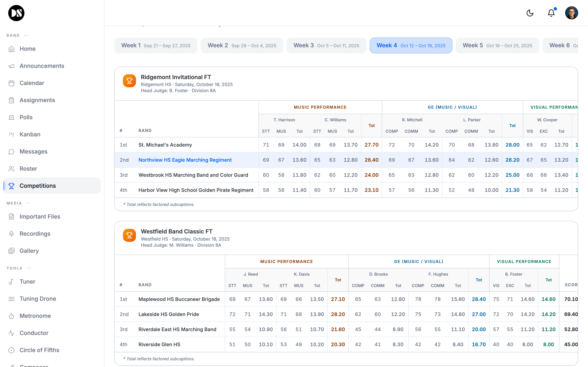Open the Metronome tool
The height and width of the screenshot is (367, 588).
click(35, 316)
